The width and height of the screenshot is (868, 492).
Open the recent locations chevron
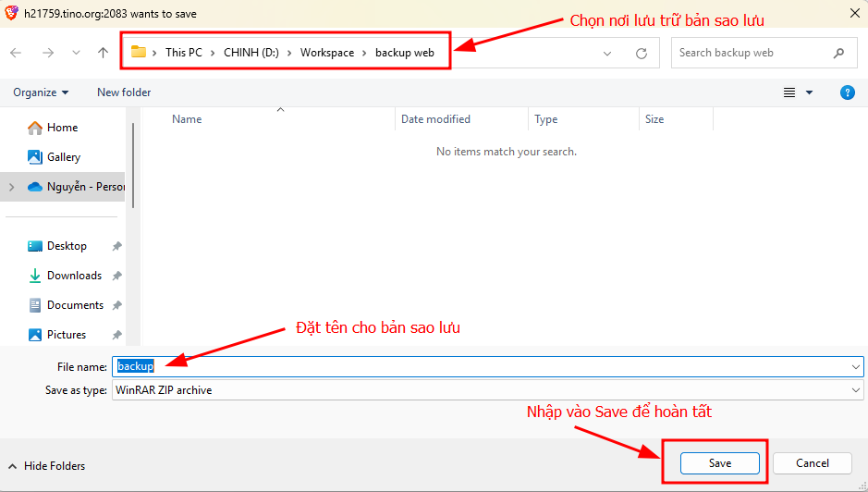(x=76, y=53)
